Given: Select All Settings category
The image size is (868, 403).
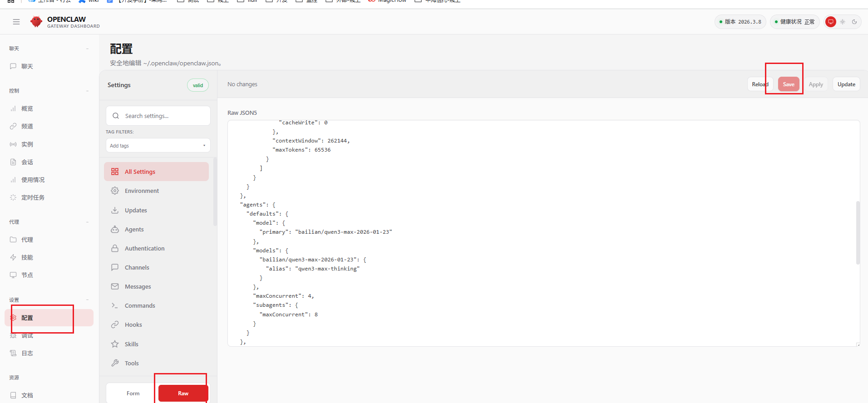Looking at the screenshot, I should 156,172.
